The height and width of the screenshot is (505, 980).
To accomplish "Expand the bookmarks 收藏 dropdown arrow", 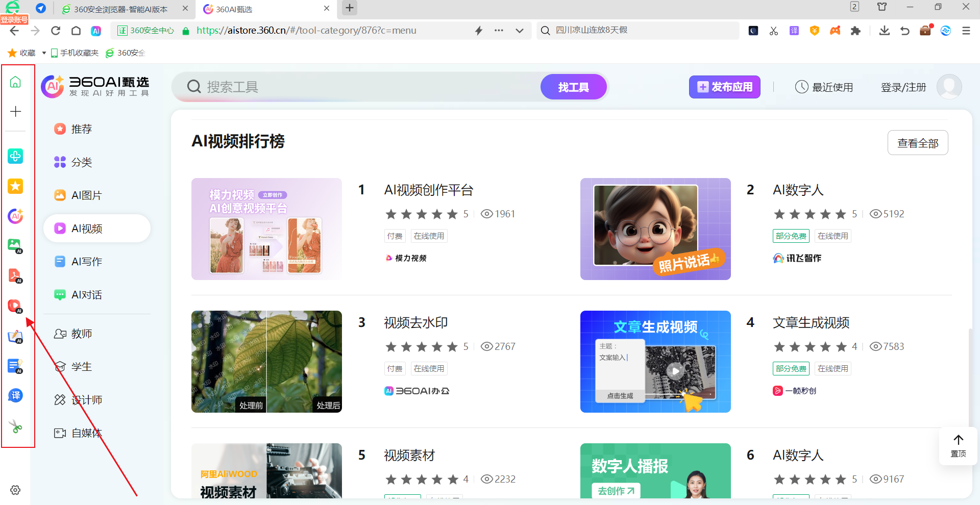I will pyautogui.click(x=44, y=53).
